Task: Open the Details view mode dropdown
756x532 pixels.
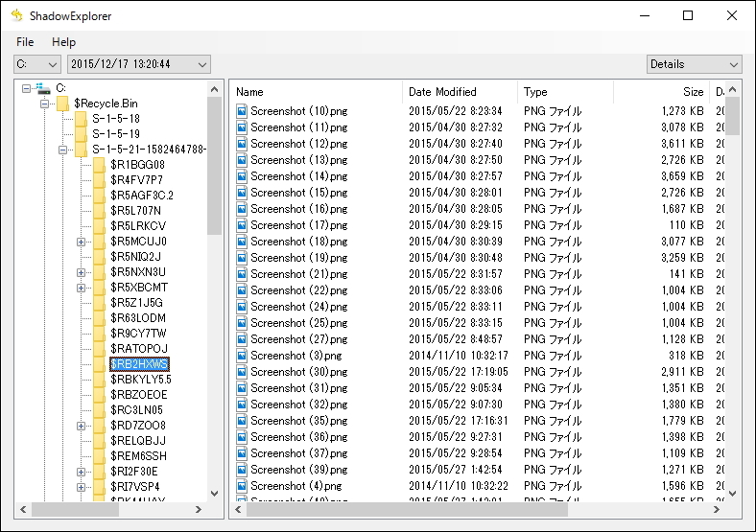Action: (694, 64)
